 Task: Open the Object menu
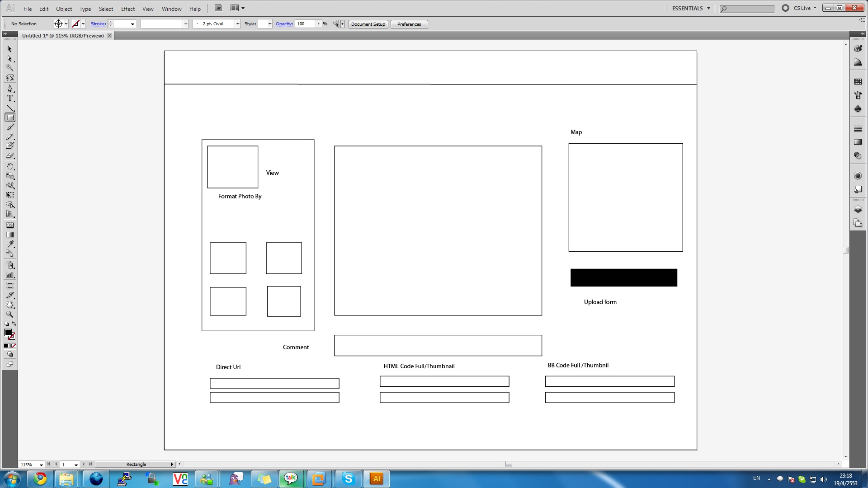click(x=64, y=9)
